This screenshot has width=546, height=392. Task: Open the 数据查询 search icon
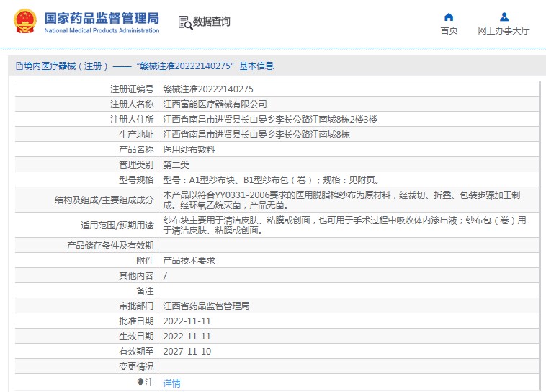coord(185,22)
